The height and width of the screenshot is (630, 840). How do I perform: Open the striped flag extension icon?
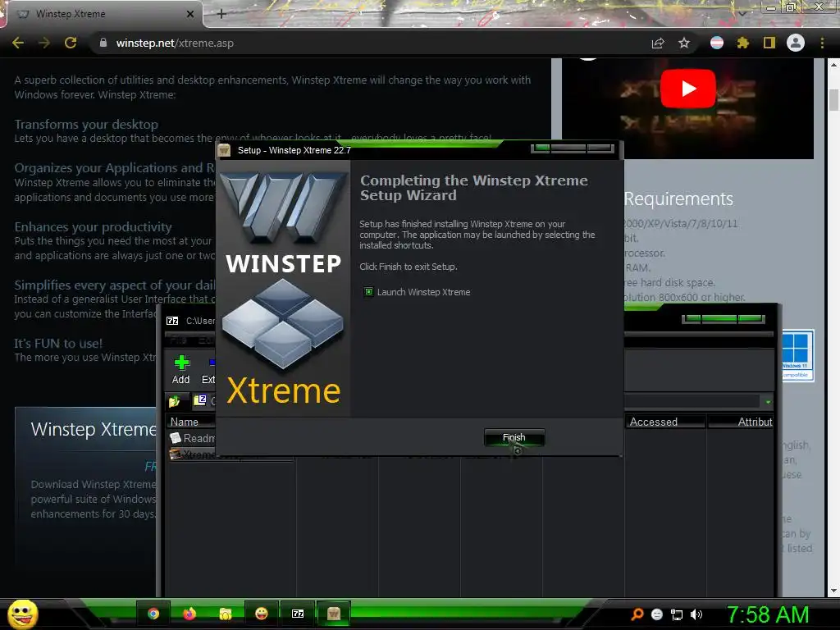717,43
